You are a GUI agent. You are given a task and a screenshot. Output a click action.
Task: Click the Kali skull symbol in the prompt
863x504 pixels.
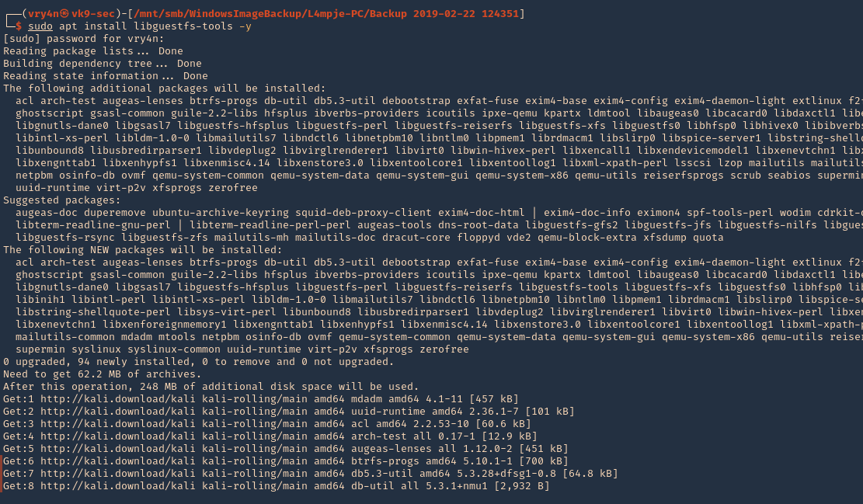[x=64, y=14]
